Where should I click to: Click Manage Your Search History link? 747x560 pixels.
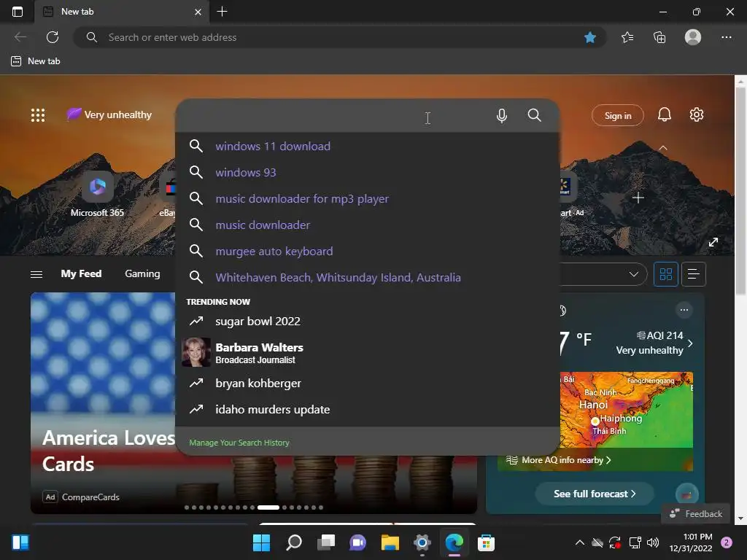tap(239, 443)
